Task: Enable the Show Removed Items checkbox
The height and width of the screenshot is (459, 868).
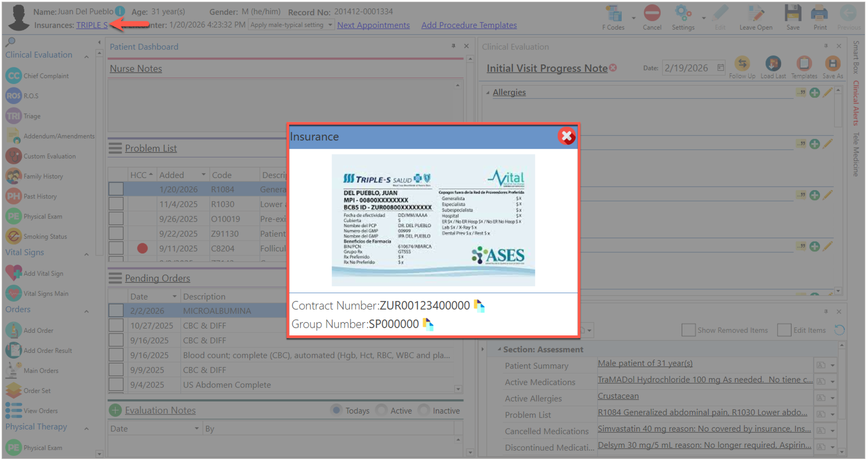Action: point(688,330)
